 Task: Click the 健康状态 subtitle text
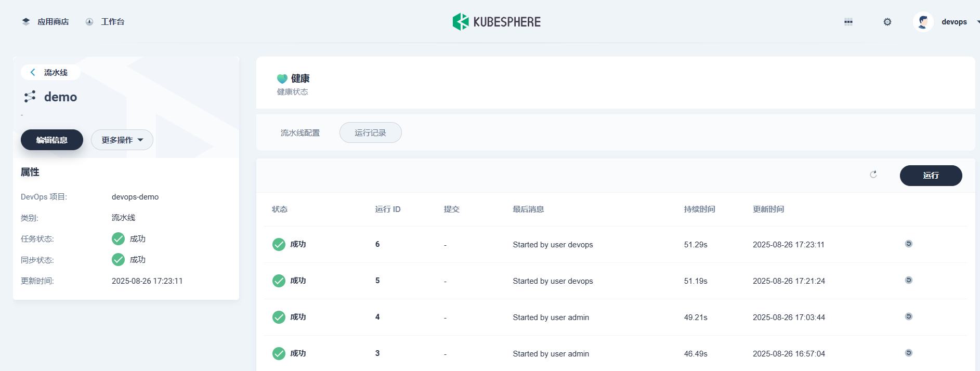pos(292,92)
